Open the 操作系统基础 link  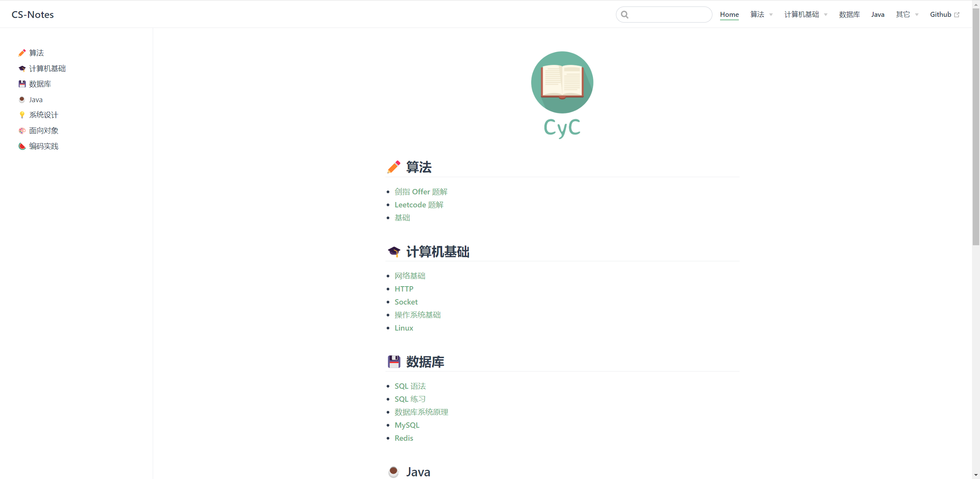(418, 315)
